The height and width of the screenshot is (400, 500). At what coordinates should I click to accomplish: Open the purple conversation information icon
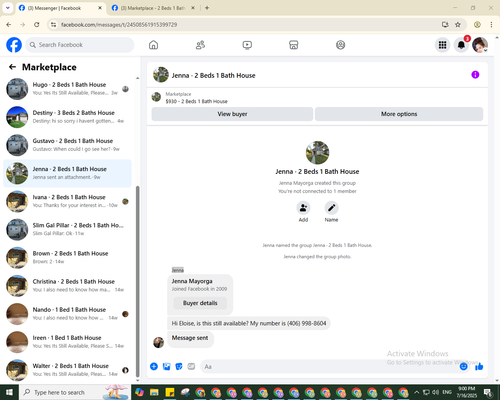pos(475,75)
